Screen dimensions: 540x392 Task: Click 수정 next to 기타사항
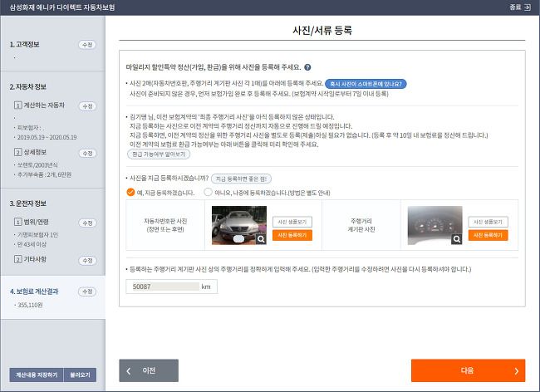[87, 261]
